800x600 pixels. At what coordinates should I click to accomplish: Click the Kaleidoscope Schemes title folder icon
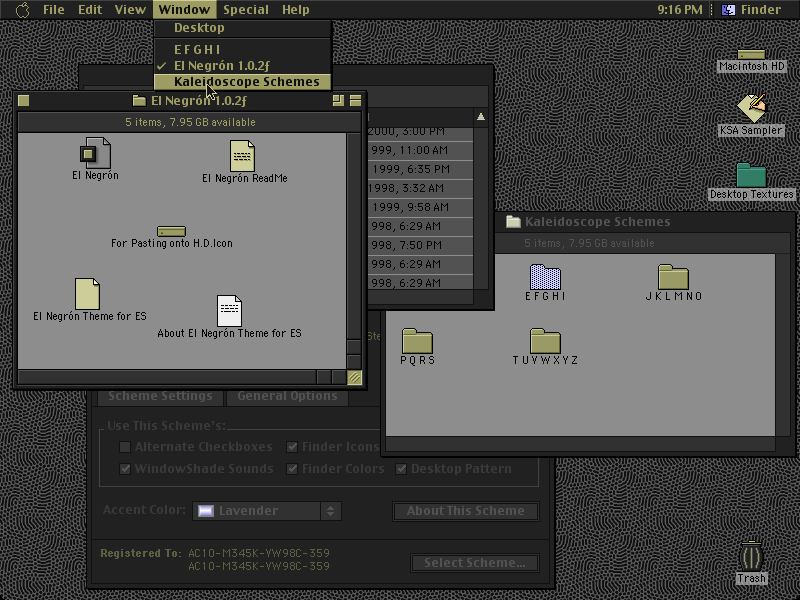coord(513,221)
